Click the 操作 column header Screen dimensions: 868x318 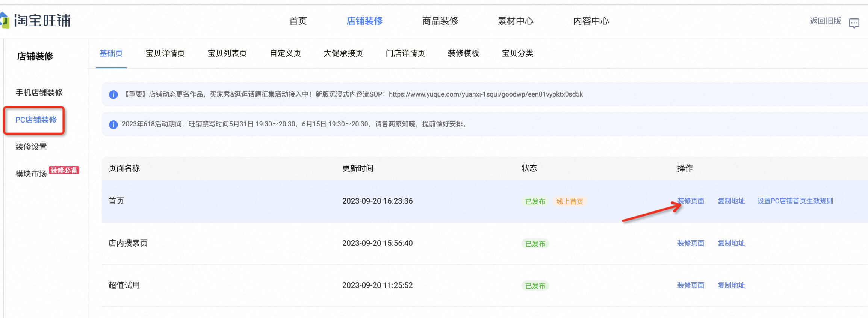tap(685, 168)
